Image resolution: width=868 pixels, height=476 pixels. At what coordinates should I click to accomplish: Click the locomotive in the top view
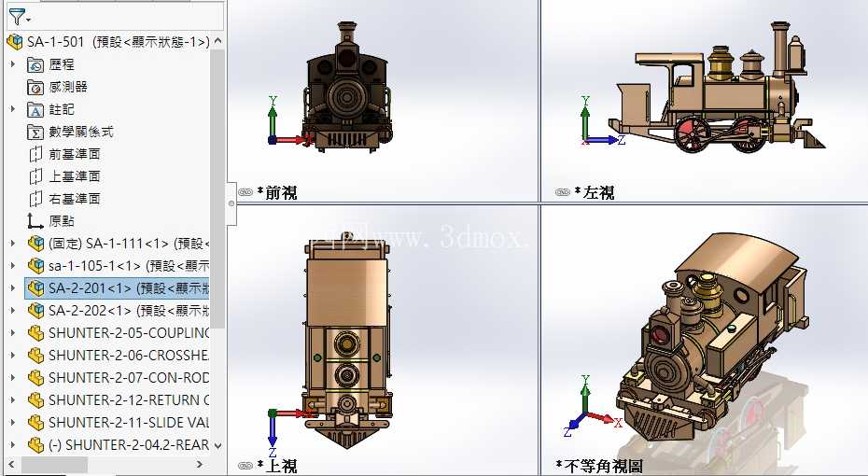click(x=346, y=342)
